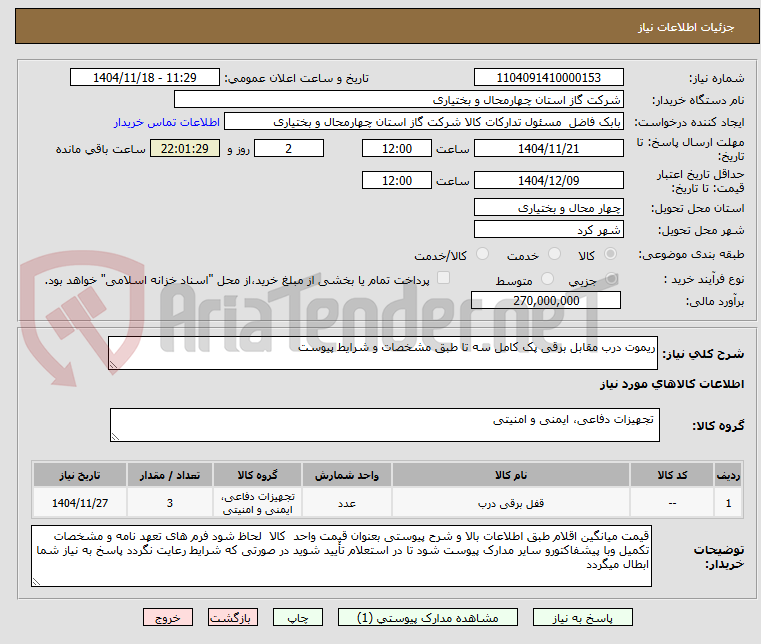Click the گروه کالا textarea
Screen dimensions: 761x644
tap(385, 425)
